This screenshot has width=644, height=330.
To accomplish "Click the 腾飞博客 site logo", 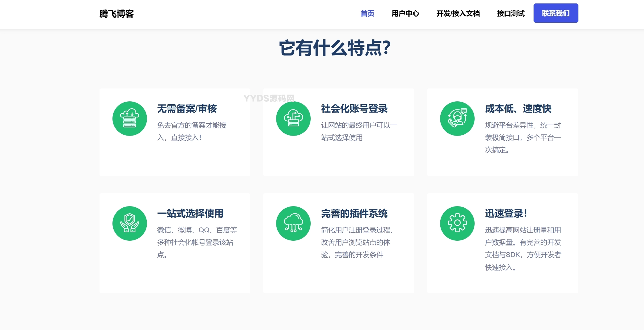I will click(x=116, y=14).
